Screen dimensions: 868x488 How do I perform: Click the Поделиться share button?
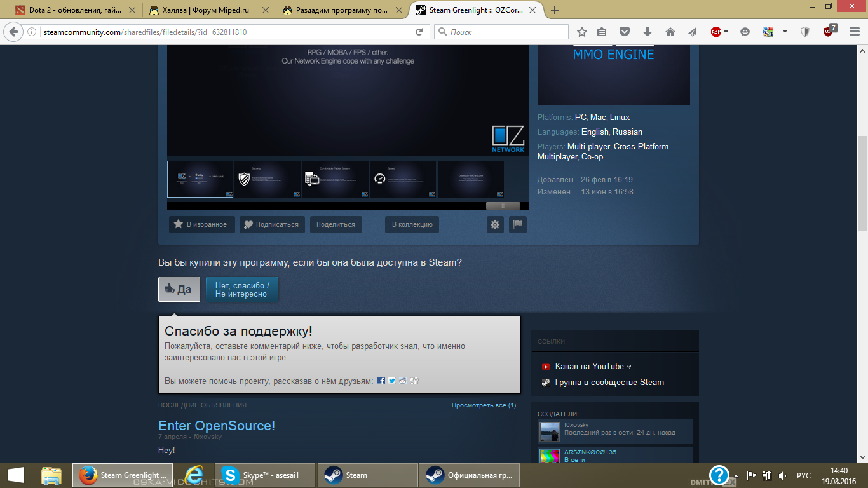[336, 224]
